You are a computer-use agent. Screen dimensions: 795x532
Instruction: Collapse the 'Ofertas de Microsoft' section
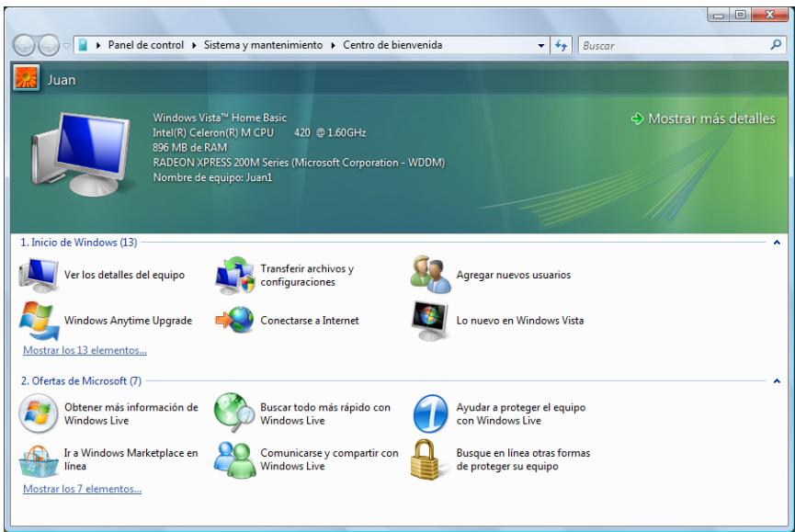coord(777,379)
